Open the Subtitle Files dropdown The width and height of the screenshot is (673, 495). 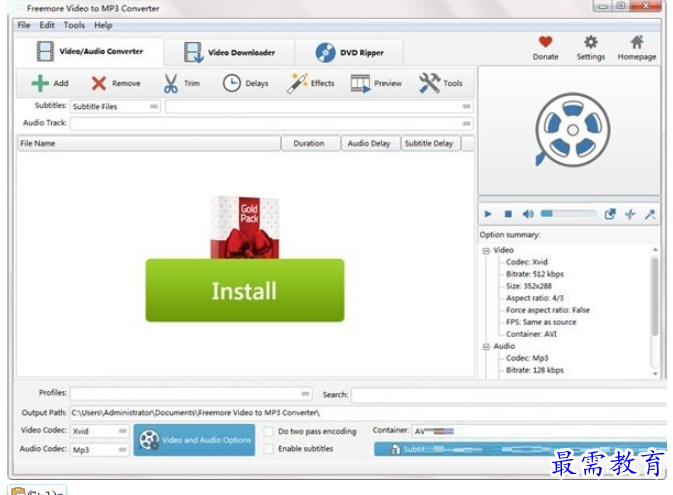[115, 106]
